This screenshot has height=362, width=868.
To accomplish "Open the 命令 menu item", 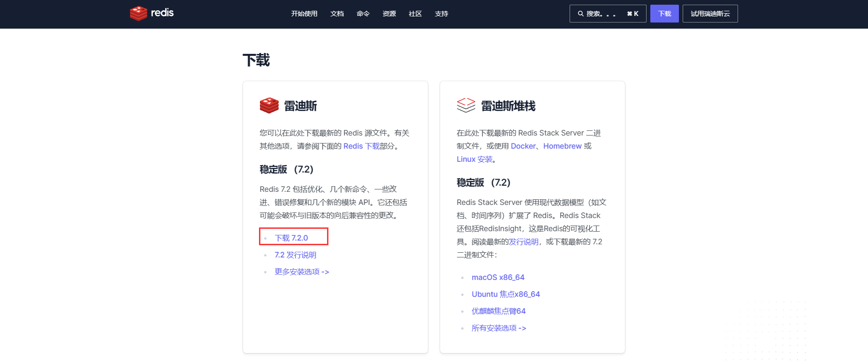I will pos(363,14).
